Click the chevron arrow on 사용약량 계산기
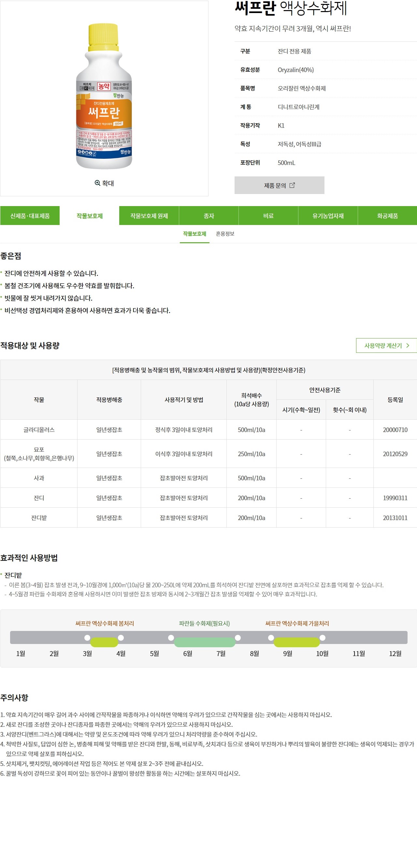Viewport: 417px width, 868px height. (408, 345)
